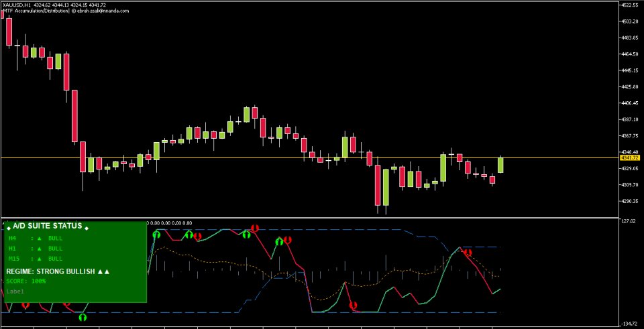This screenshot has height=329, width=644.
Task: Click the yellow 4341.72 current price tag
Action: point(630,158)
